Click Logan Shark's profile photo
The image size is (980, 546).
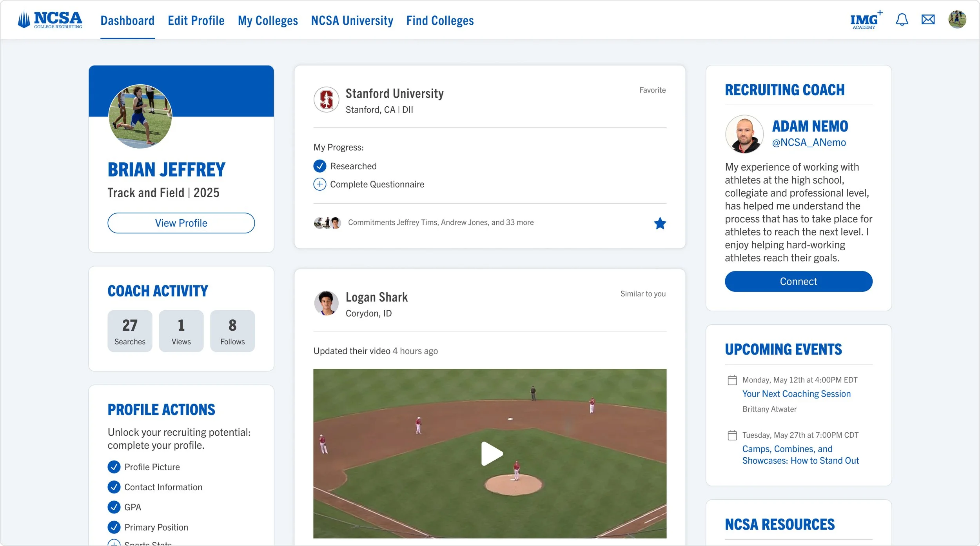tap(327, 303)
